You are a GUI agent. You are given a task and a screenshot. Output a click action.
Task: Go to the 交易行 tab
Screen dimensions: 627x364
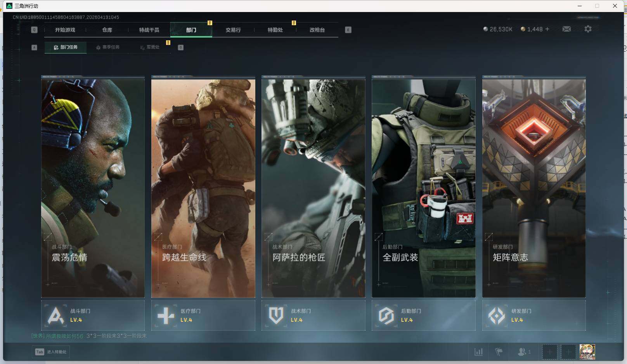[x=233, y=30]
